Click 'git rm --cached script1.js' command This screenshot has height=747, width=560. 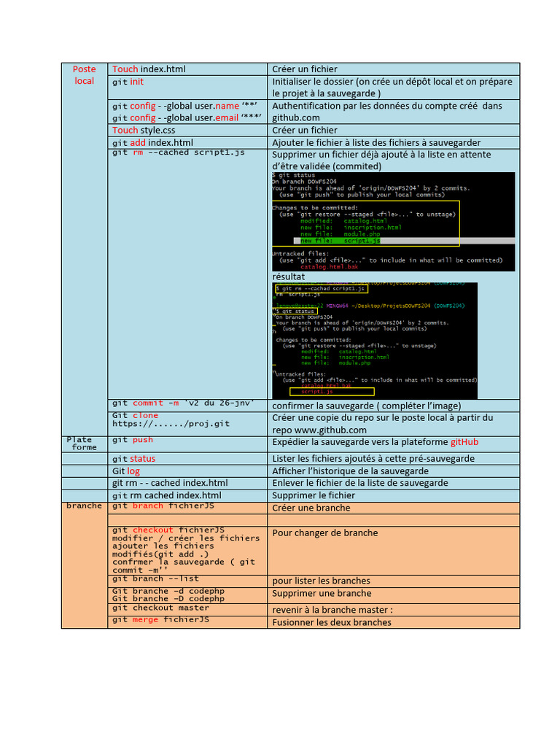179,152
